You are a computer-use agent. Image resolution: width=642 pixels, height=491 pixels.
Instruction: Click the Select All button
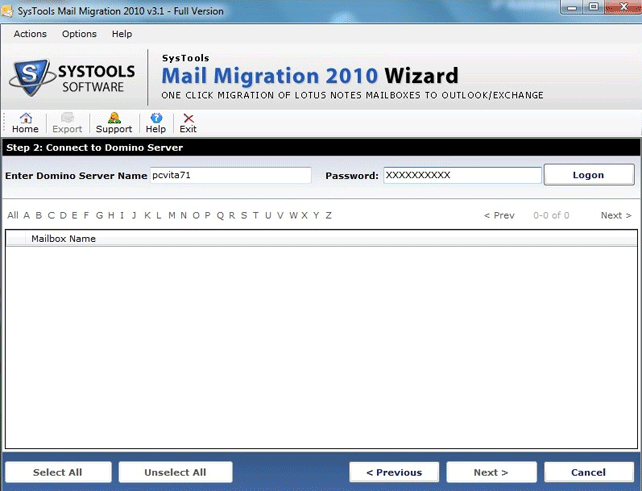tap(58, 472)
